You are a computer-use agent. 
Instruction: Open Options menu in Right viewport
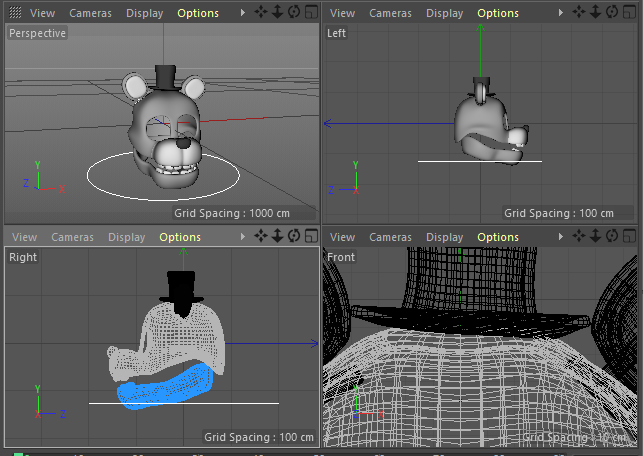click(180, 237)
